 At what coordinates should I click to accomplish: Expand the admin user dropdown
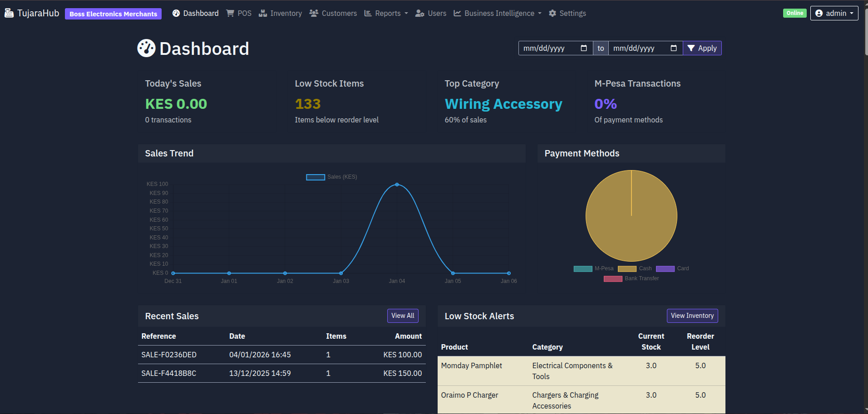click(834, 13)
